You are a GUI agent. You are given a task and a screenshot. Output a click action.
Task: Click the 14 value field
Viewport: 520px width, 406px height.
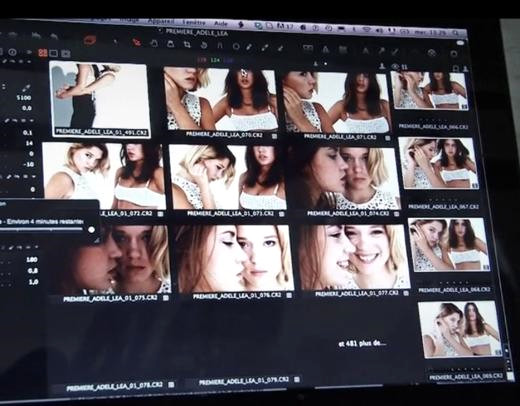pos(29,143)
